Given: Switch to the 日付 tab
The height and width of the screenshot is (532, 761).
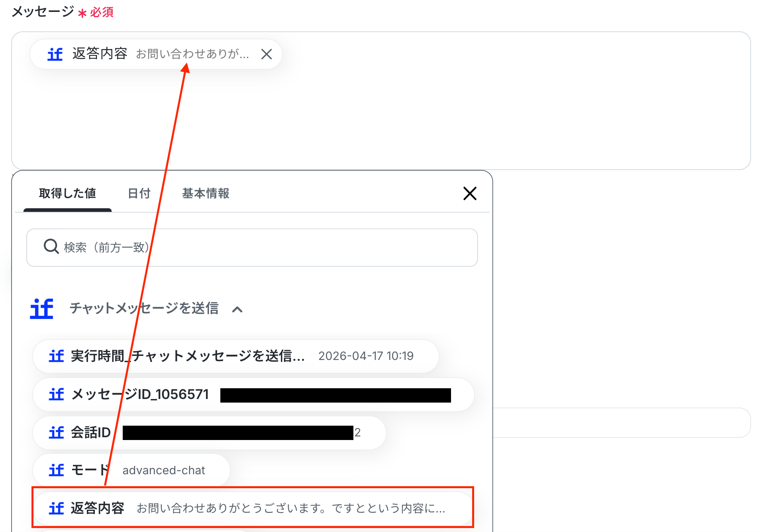Looking at the screenshot, I should pyautogui.click(x=139, y=194).
